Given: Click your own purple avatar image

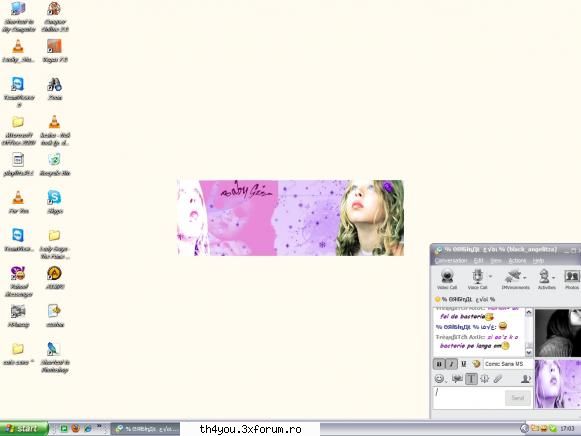Looking at the screenshot, I should click(558, 384).
